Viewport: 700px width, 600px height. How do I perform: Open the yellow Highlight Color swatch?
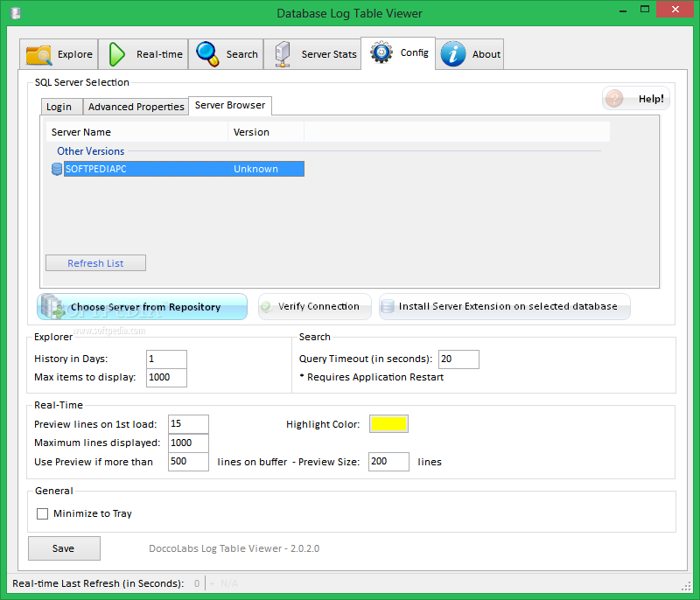click(388, 424)
